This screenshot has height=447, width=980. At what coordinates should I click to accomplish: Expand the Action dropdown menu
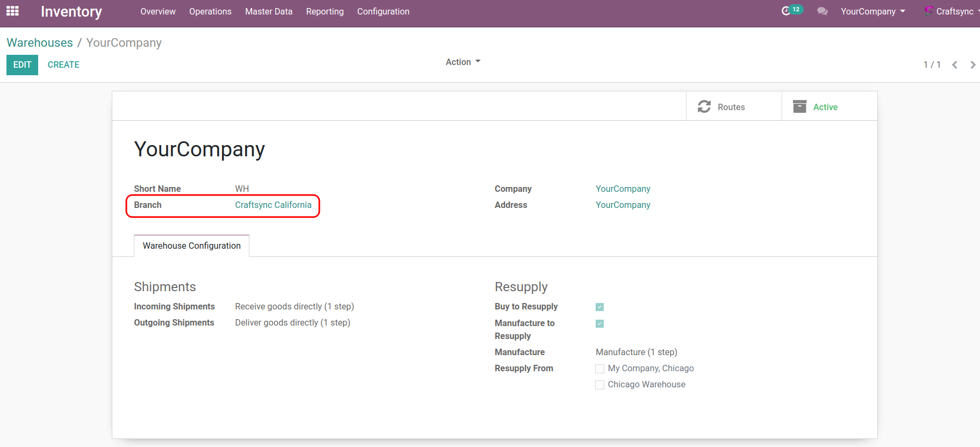(462, 62)
